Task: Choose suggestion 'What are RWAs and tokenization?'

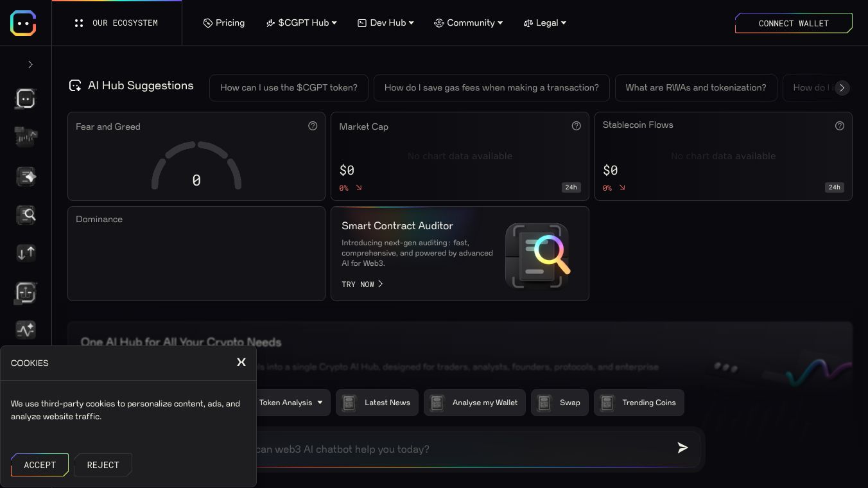Action: tap(696, 88)
